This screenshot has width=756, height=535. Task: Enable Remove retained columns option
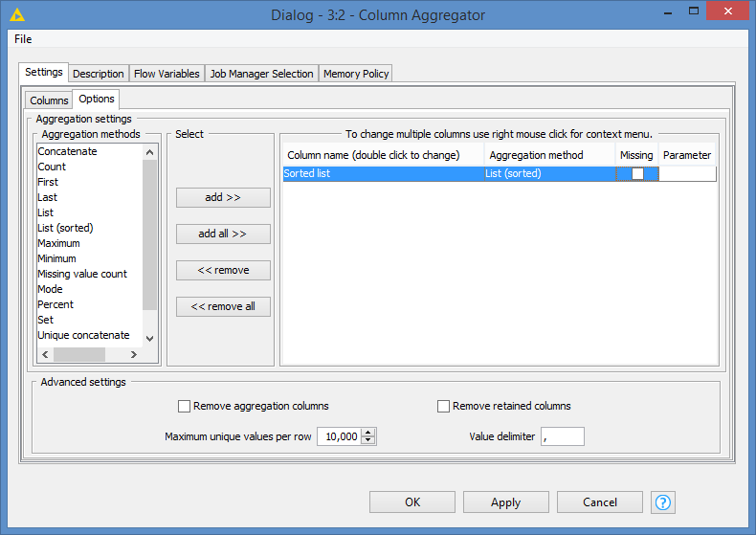[443, 406]
